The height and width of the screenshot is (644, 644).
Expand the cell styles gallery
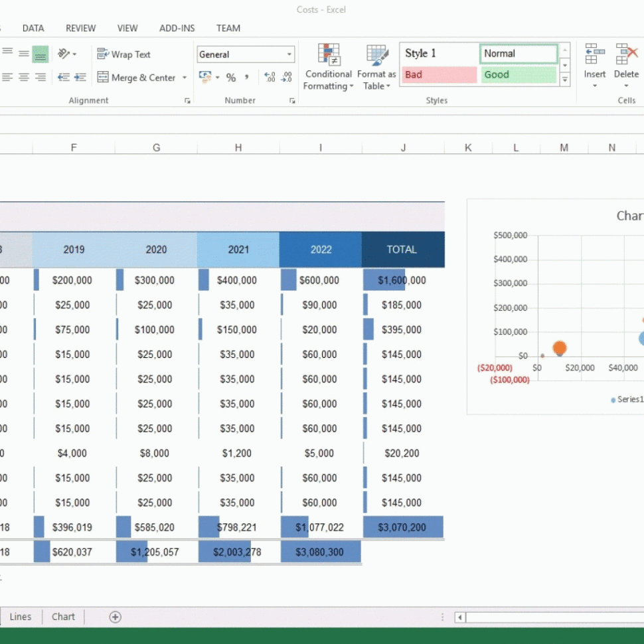(x=565, y=80)
